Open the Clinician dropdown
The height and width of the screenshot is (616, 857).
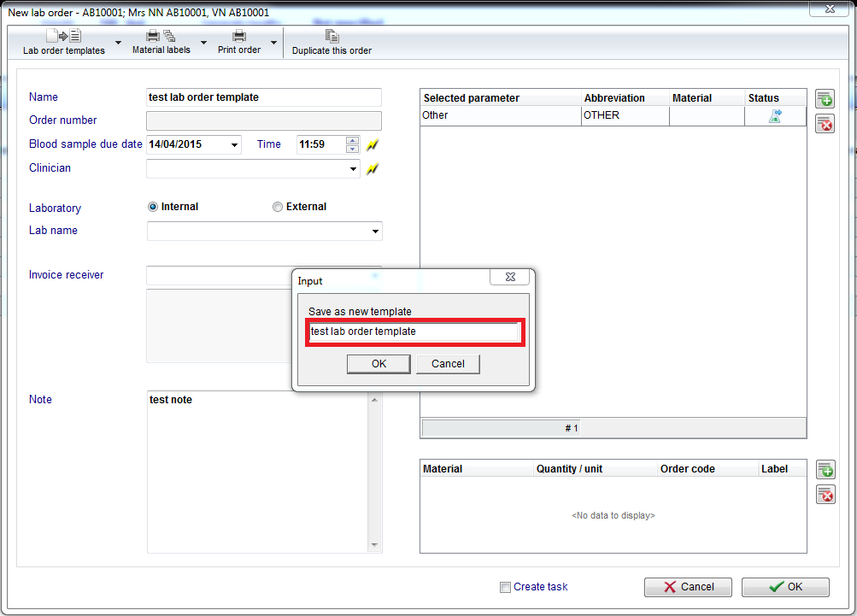[x=353, y=169]
